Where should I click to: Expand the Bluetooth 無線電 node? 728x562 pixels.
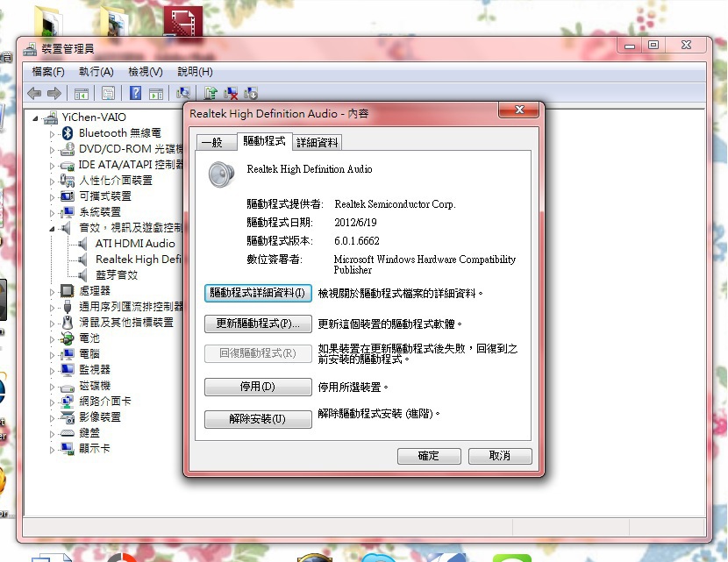pos(52,134)
